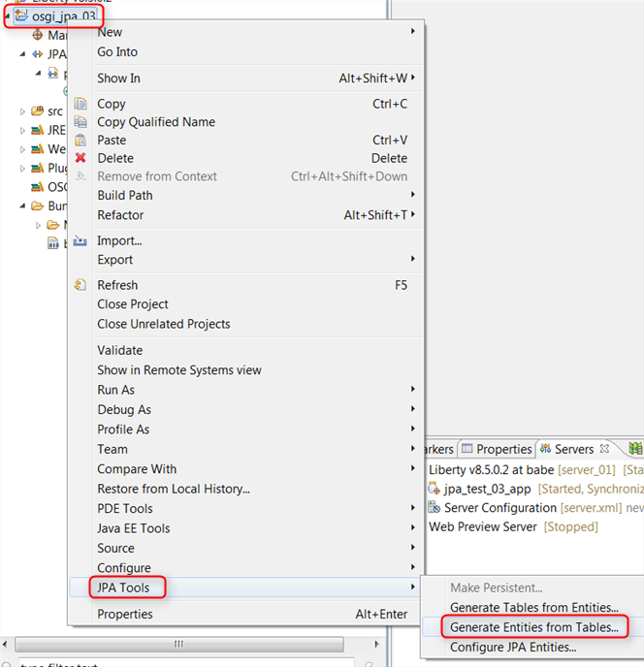
Task: Click the Refresh icon in menu
Action: pyautogui.click(x=80, y=285)
